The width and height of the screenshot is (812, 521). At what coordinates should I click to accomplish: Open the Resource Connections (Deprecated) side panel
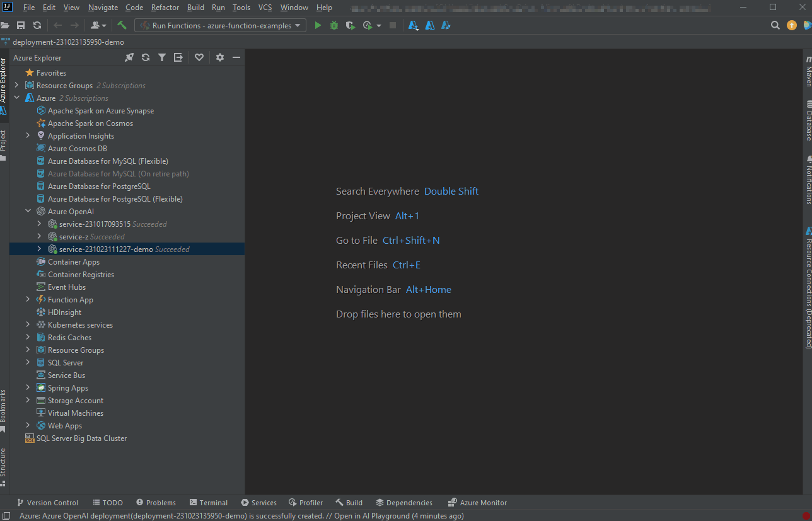[808, 287]
